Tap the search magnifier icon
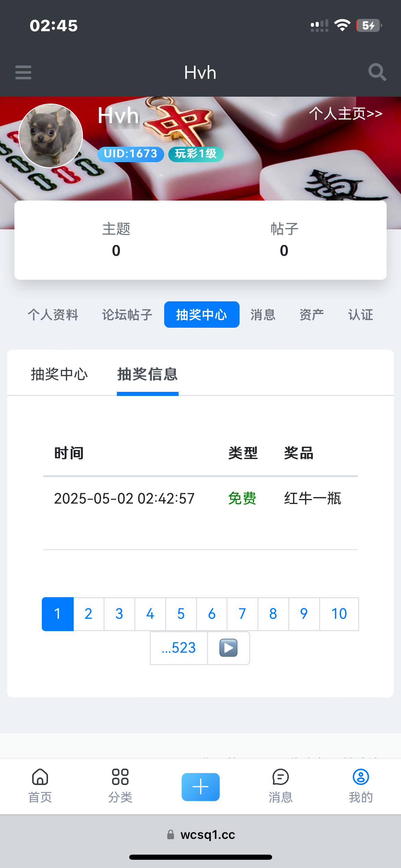 pos(377,72)
